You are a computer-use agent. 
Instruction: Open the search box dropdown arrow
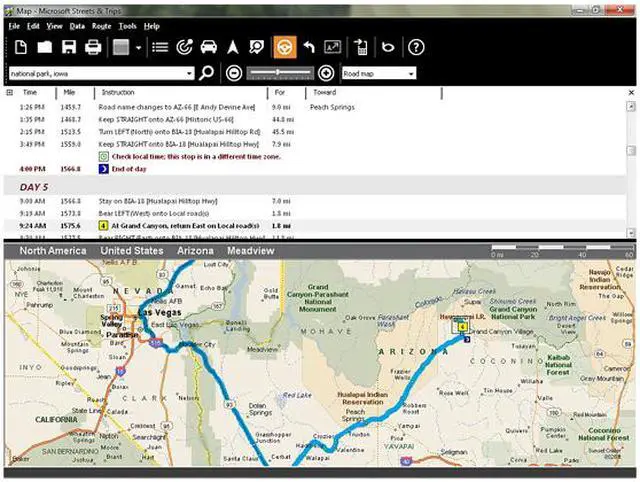pyautogui.click(x=190, y=73)
